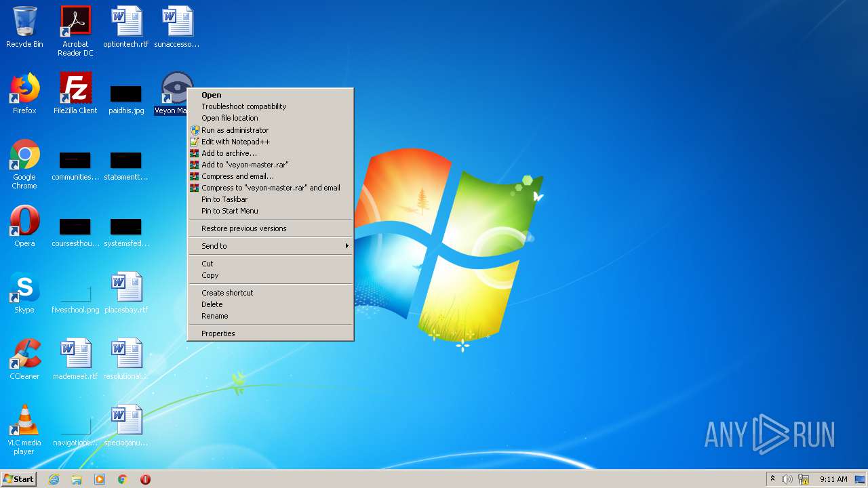Select the mademeet.rtf document icon

pyautogui.click(x=75, y=359)
